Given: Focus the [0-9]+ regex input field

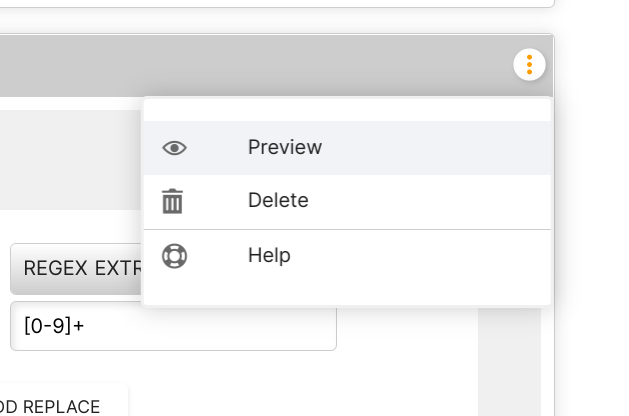Looking at the screenshot, I should point(173,326).
